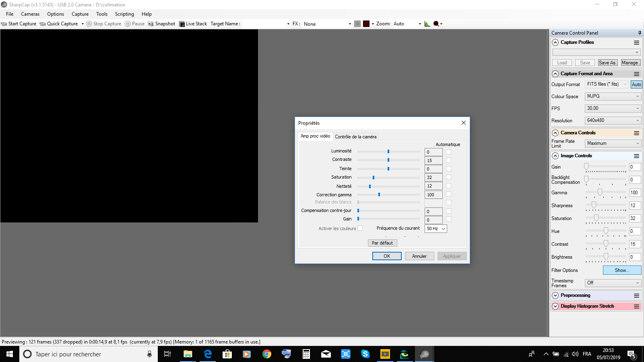Screen dimensions: 644x362
Task: Click the Start Capture toolbar icon
Action: (4, 24)
